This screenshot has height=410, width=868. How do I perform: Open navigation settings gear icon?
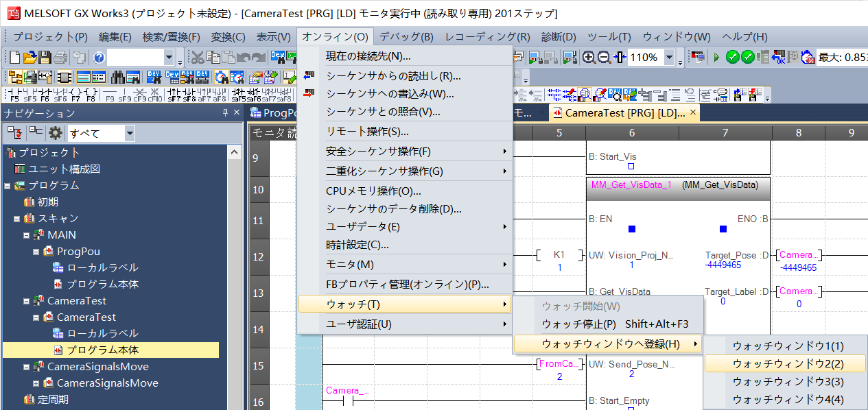55,133
